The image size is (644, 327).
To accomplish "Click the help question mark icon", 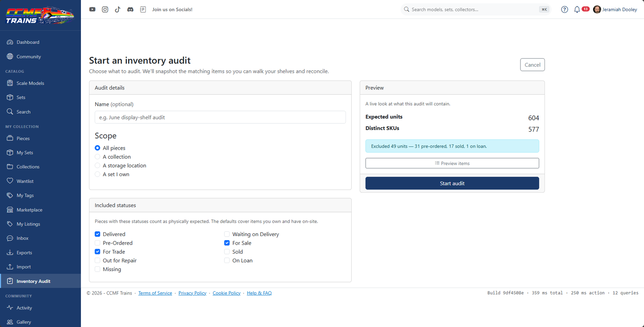I will pos(564,9).
